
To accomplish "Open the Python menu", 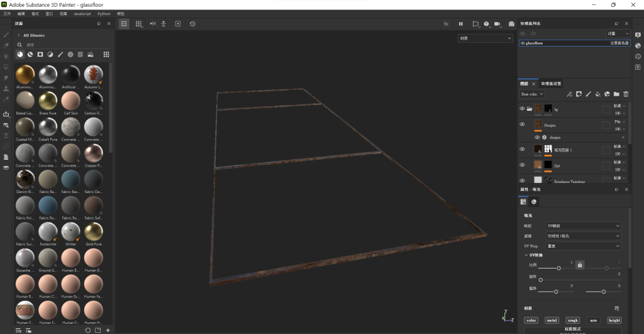I will [x=104, y=14].
